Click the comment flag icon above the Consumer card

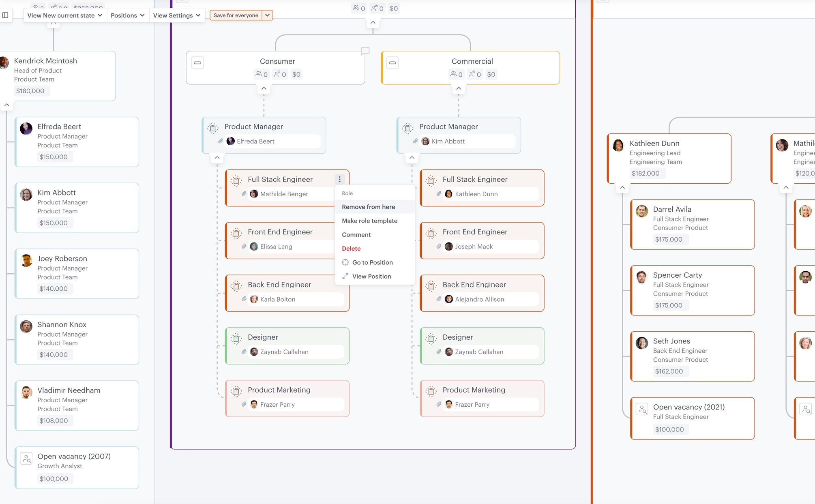click(365, 51)
